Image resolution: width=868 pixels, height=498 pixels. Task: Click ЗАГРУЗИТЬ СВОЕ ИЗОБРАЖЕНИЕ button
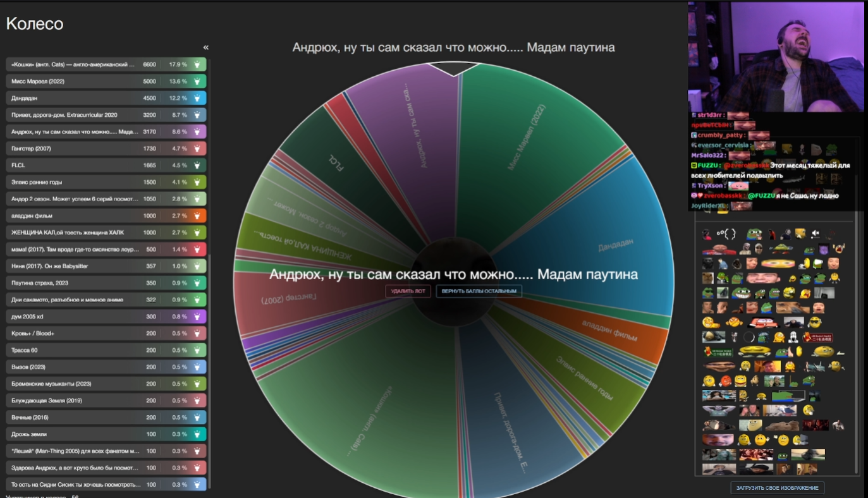click(x=777, y=488)
